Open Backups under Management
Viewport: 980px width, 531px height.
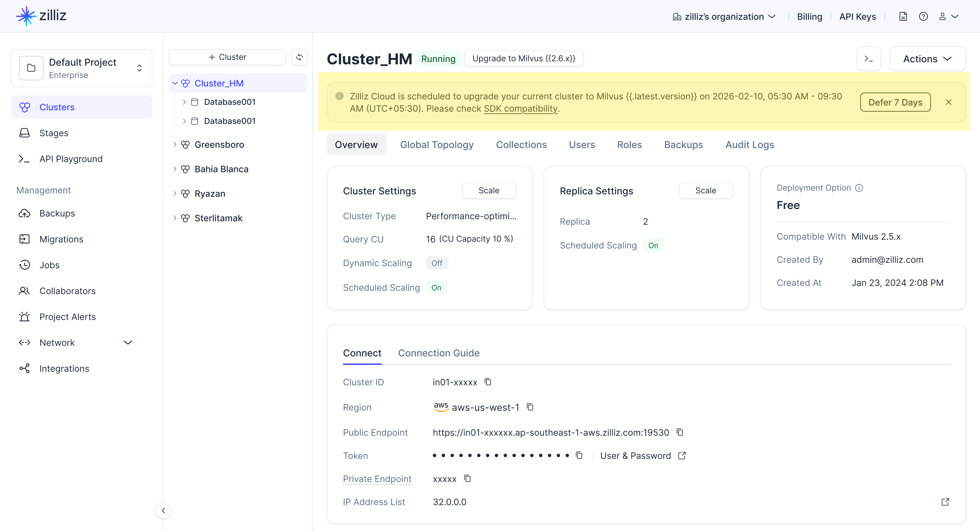tap(81, 213)
